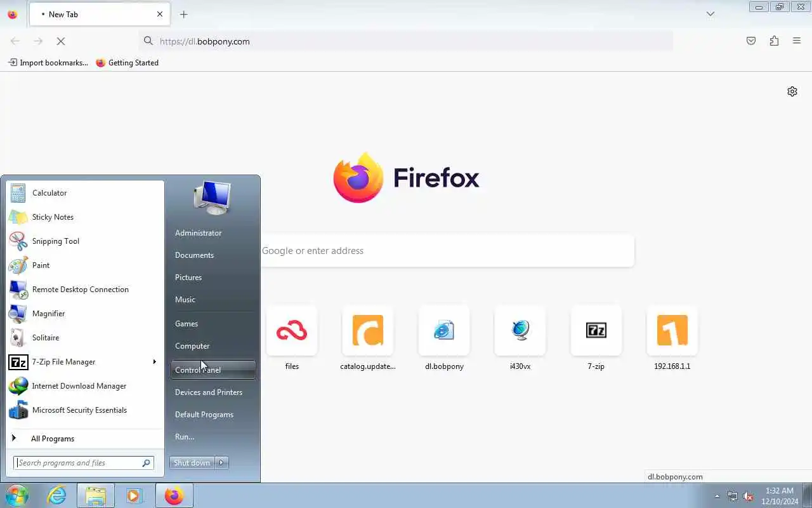Click the user account picture
The height and width of the screenshot is (508, 812).
point(213,197)
